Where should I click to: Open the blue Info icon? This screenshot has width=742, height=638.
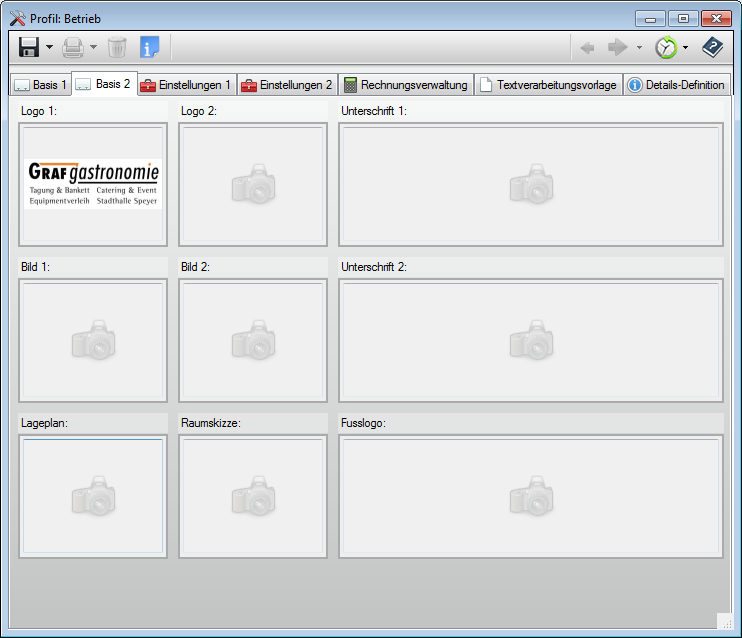(149, 47)
